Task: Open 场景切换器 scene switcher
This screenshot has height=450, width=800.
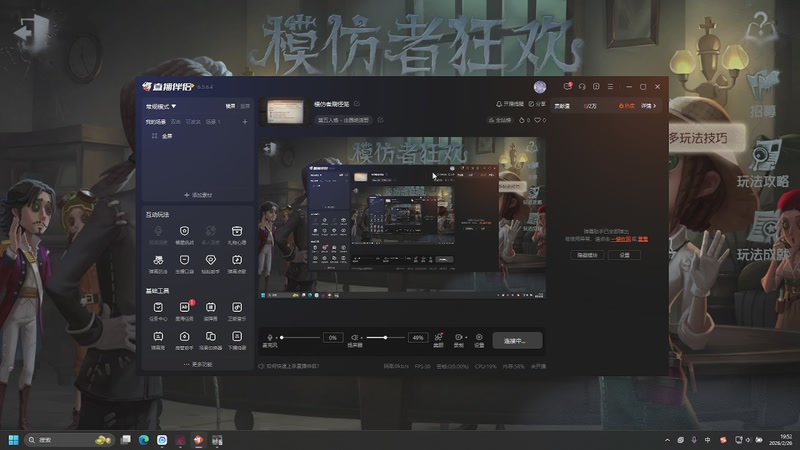Action: 210,340
